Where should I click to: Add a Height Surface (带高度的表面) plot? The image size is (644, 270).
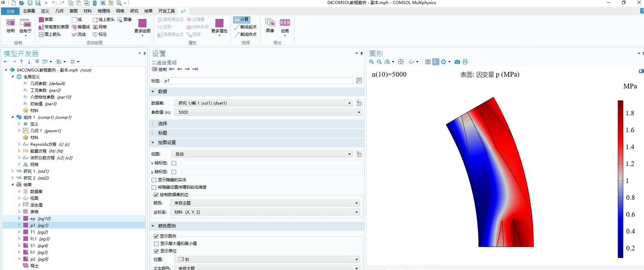[x=54, y=27]
